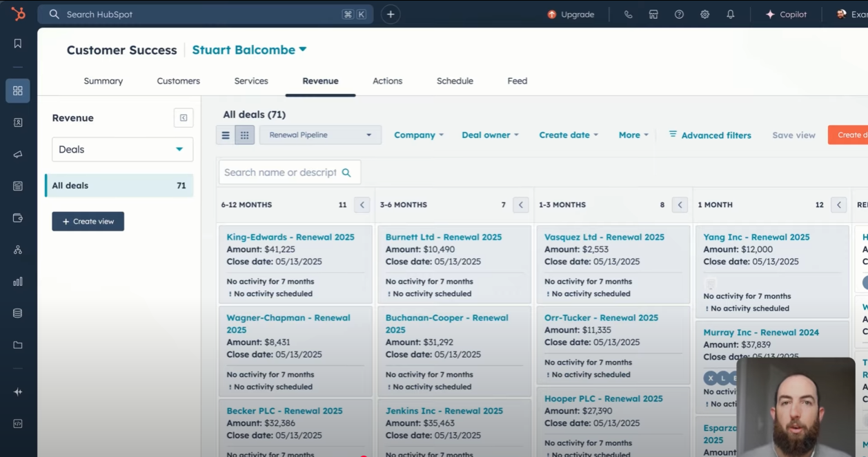Screen dimensions: 868x457
Task: Collapse the 6-12 Months column
Action: click(362, 205)
